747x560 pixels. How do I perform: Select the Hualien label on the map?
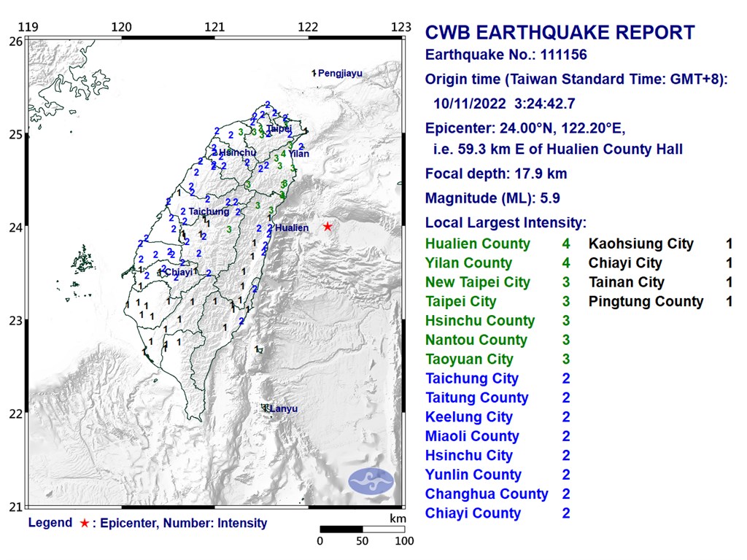click(x=292, y=228)
